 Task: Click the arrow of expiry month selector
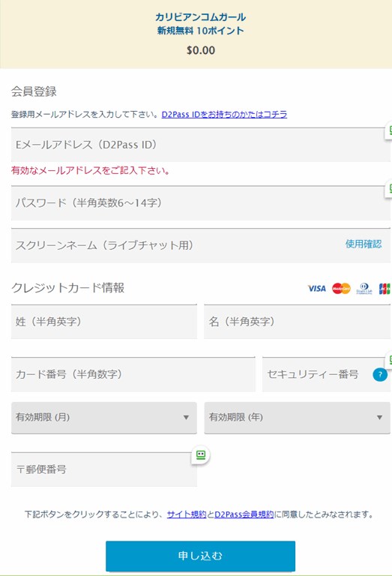click(186, 418)
